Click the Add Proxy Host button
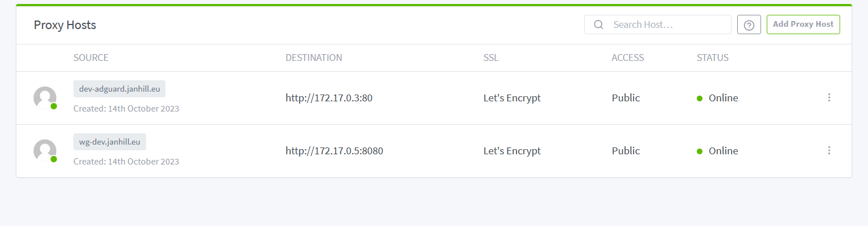 pos(803,24)
